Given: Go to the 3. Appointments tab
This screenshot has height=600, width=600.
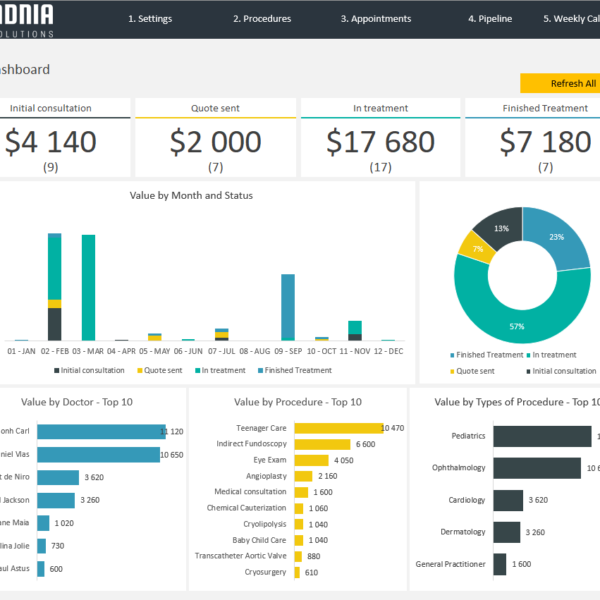Looking at the screenshot, I should 375,19.
